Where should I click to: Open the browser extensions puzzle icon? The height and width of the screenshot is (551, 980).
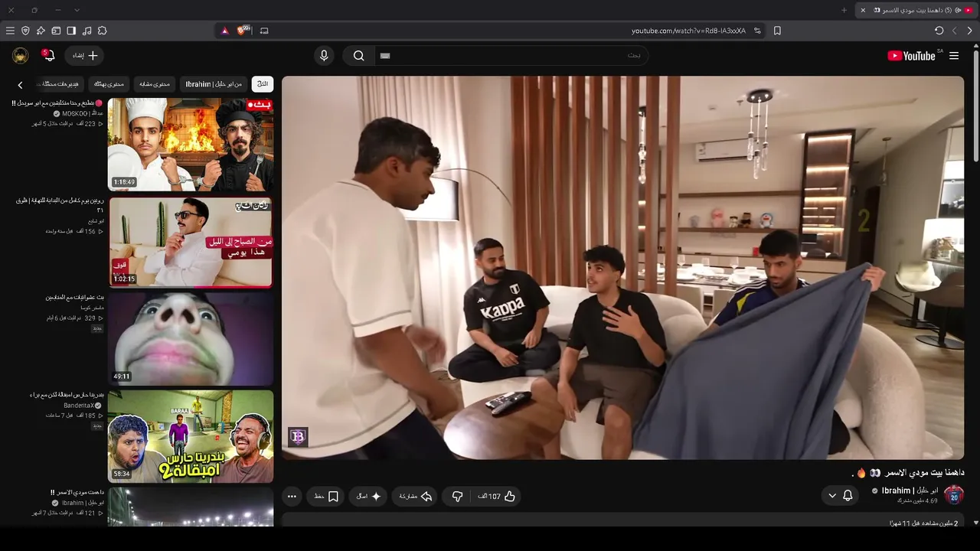[102, 31]
